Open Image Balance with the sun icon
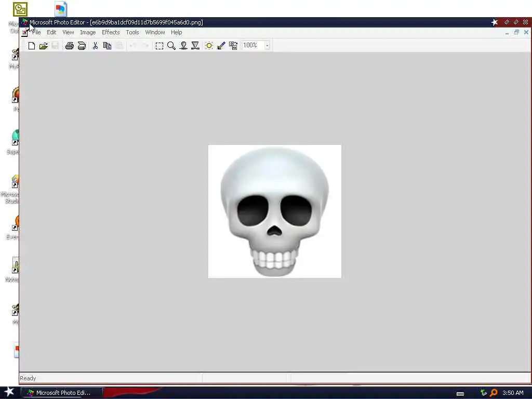 pyautogui.click(x=209, y=46)
